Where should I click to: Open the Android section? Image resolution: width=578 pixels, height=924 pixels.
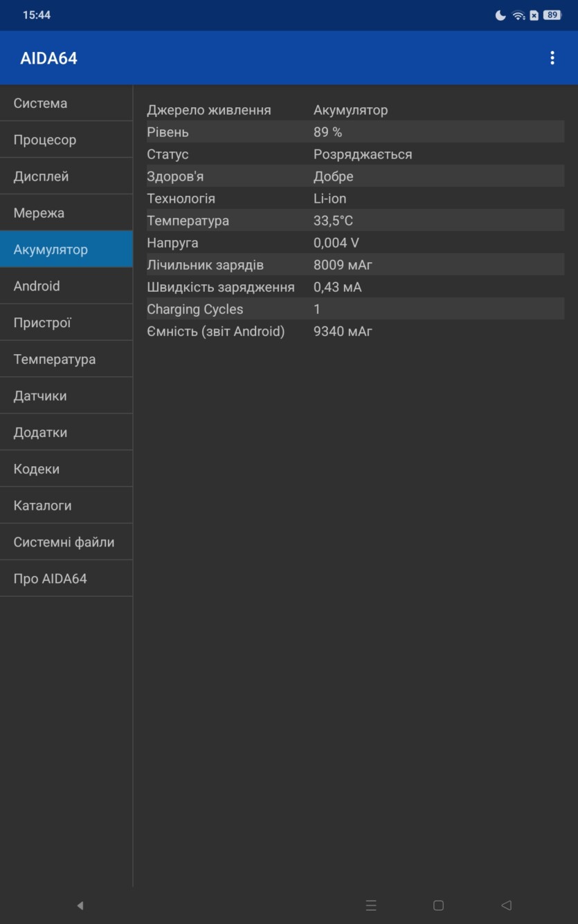[66, 286]
